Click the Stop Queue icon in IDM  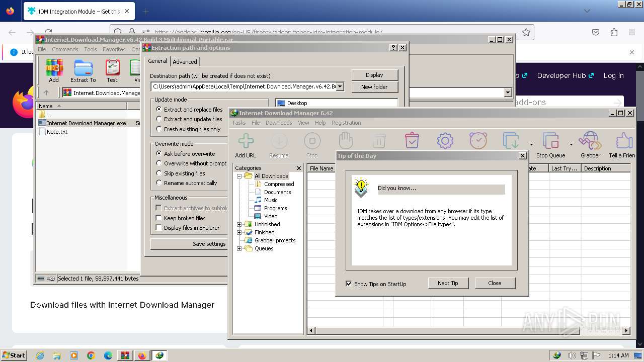coord(550,141)
